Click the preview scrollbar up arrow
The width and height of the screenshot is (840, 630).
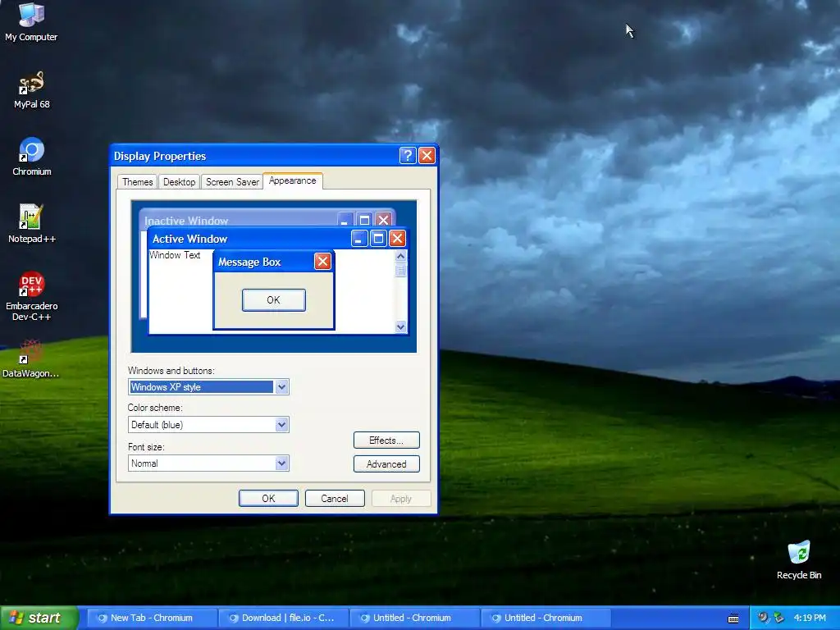pyautogui.click(x=400, y=257)
